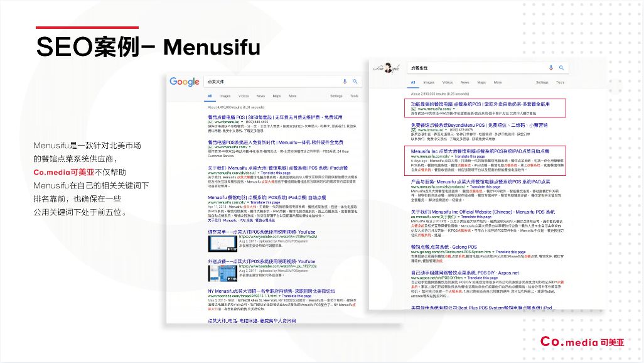Viewport: 644px width, 363px height.
Task: Open the Maps tab in the 点餐系统 results window
Action: (x=481, y=83)
